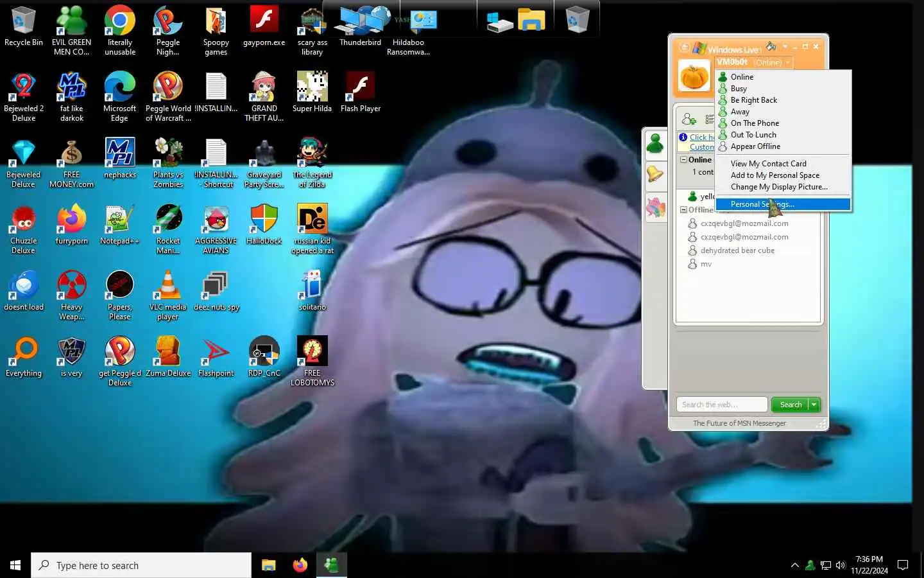
Task: Click the Add a Contact icon in Messenger
Action: 689,119
